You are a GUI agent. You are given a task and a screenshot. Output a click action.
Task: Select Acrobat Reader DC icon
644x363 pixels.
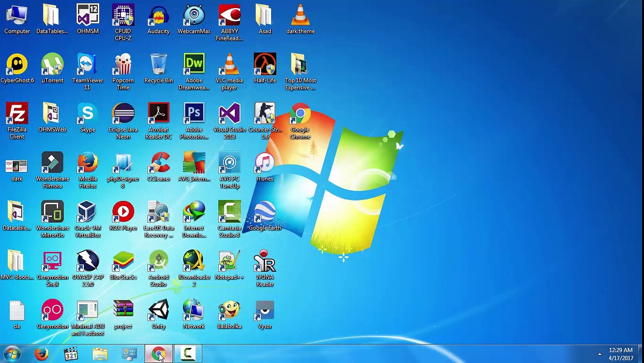[x=158, y=122]
